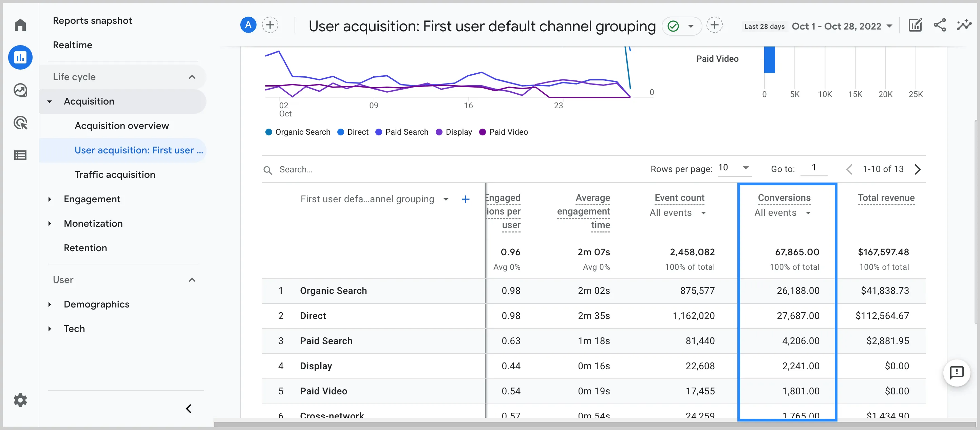
Task: Expand the Tech section
Action: 50,329
